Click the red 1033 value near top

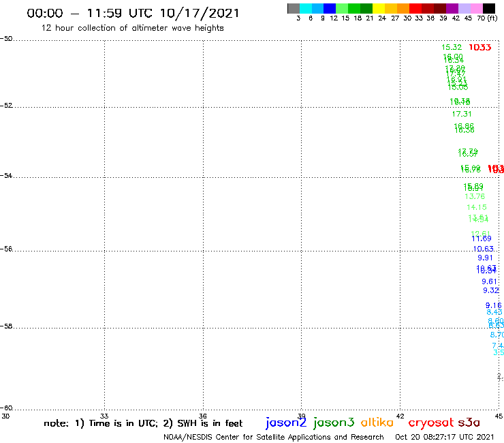click(480, 47)
